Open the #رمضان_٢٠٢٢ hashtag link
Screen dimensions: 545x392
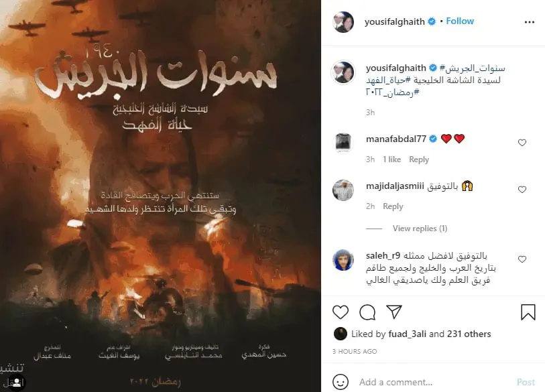392,92
